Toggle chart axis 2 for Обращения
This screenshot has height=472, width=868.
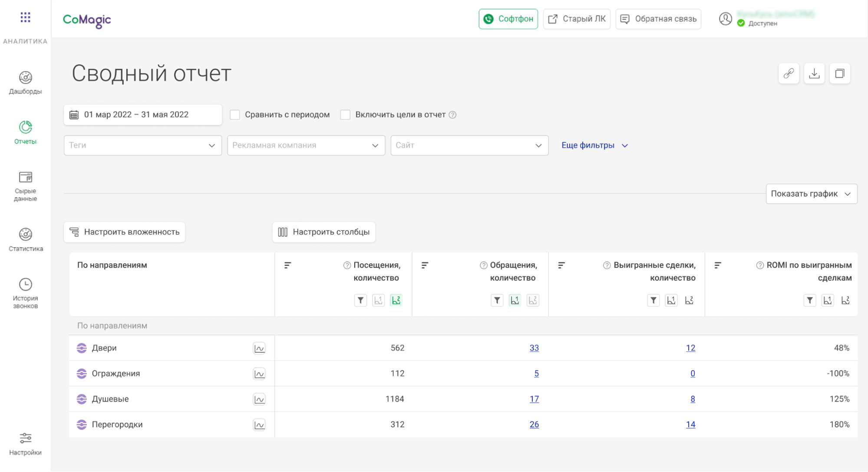click(533, 300)
